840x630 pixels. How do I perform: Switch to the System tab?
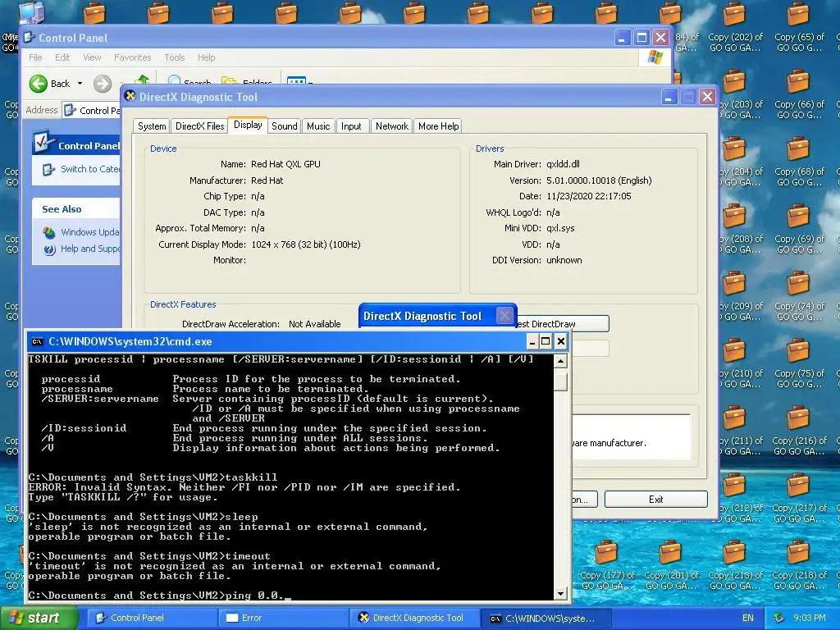pos(152,126)
